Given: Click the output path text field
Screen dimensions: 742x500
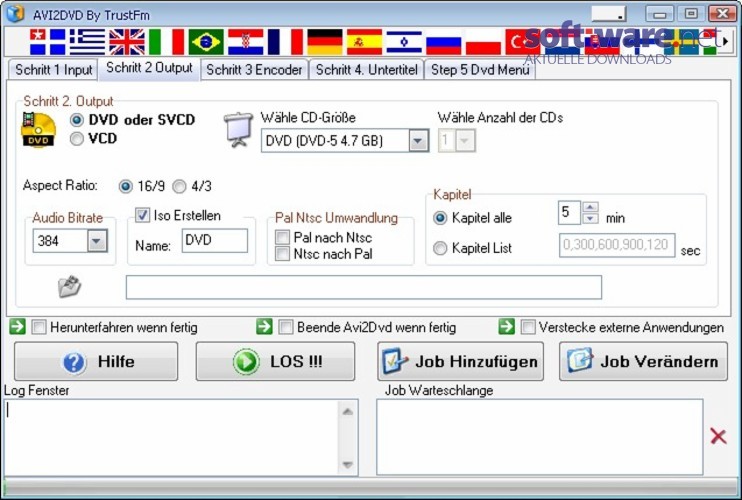Looking at the screenshot, I should (x=363, y=287).
